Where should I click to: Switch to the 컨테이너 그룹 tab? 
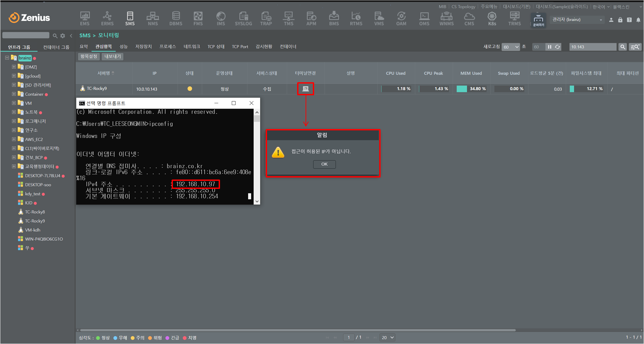pos(56,47)
